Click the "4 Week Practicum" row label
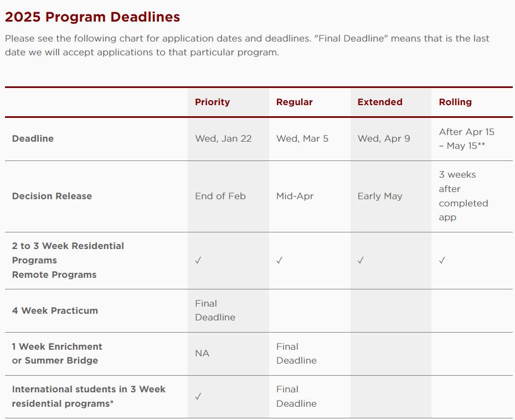 pyautogui.click(x=55, y=310)
